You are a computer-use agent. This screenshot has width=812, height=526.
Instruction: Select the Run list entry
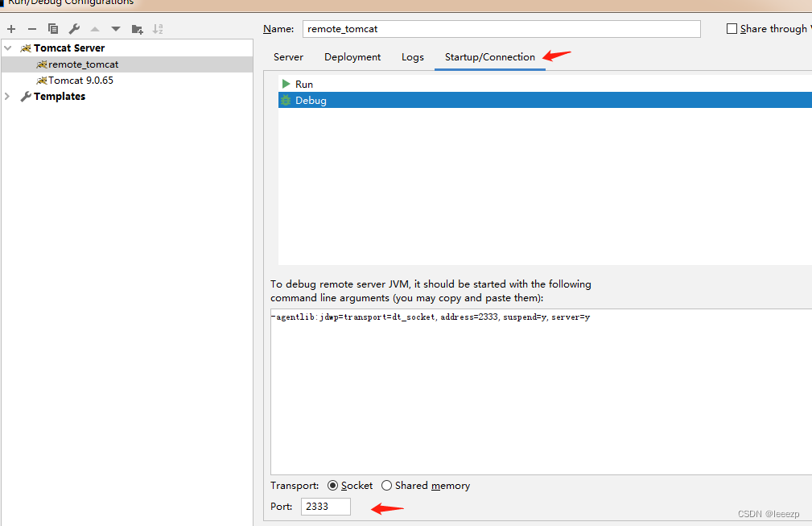coord(546,84)
